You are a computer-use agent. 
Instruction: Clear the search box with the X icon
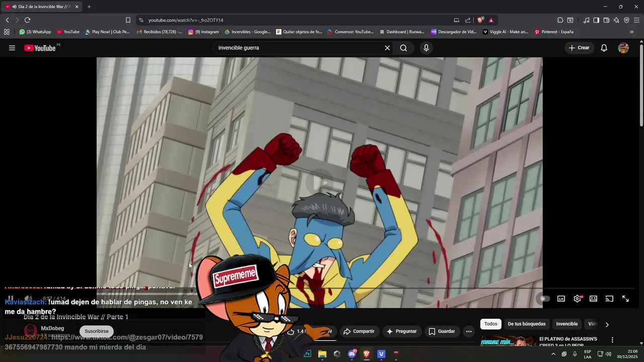point(387,48)
